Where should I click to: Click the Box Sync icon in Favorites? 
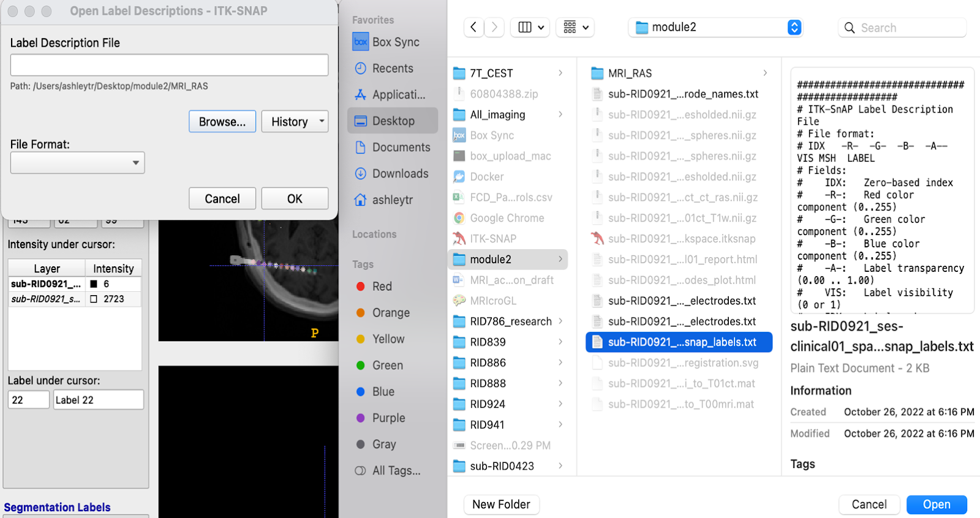point(361,42)
